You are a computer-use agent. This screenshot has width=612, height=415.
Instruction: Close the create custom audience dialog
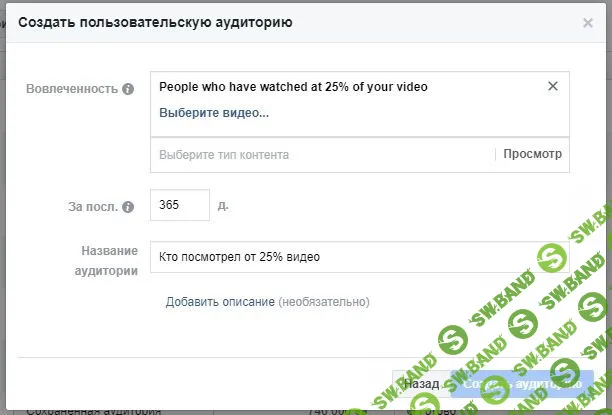point(588,23)
